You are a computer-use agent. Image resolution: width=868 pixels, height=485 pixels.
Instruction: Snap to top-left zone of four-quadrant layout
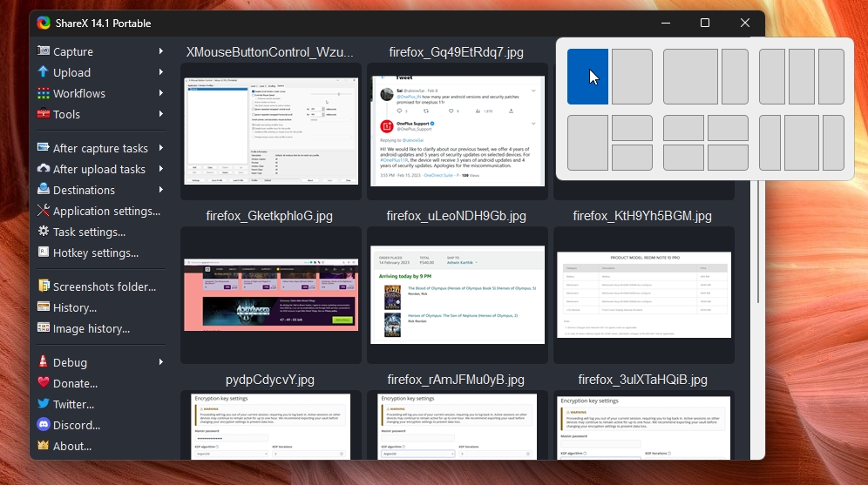coord(683,128)
